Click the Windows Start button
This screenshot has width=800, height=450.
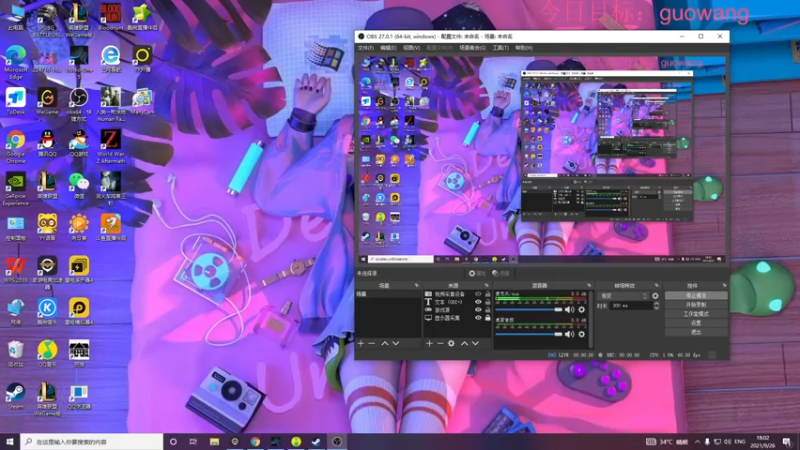10,441
